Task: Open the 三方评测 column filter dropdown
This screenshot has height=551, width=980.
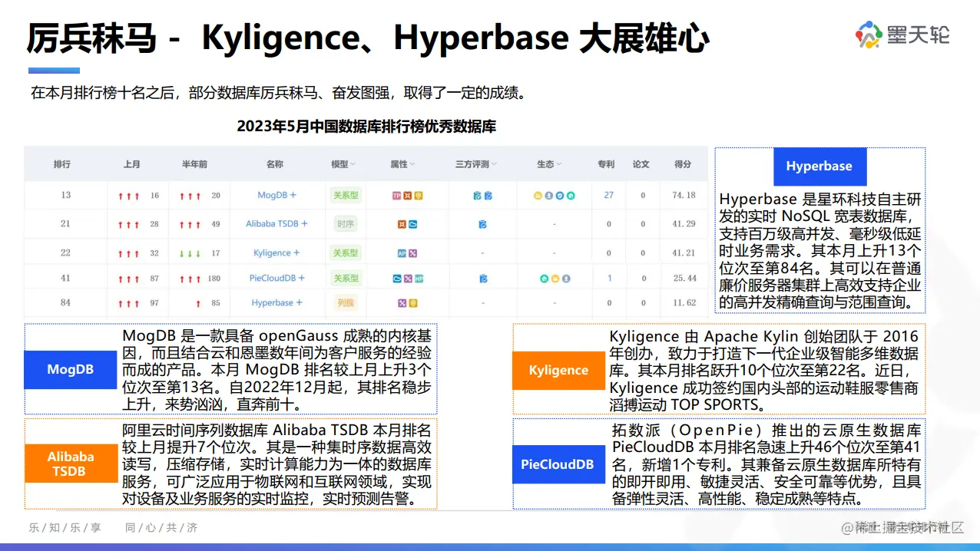Action: [x=494, y=164]
